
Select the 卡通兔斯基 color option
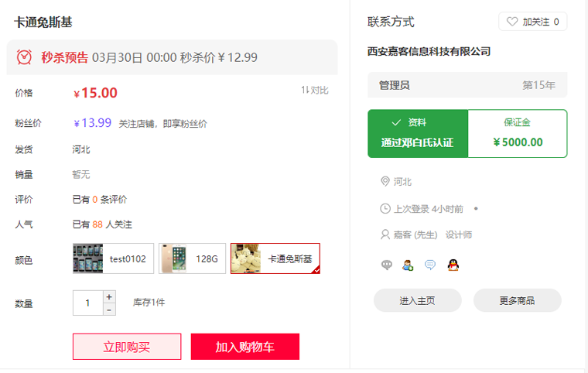[275, 258]
